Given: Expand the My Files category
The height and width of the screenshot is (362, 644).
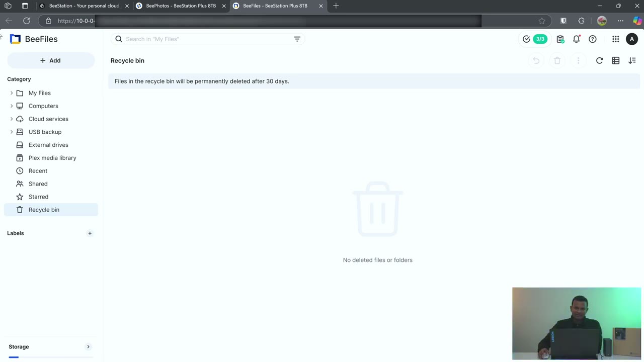Looking at the screenshot, I should tap(11, 93).
